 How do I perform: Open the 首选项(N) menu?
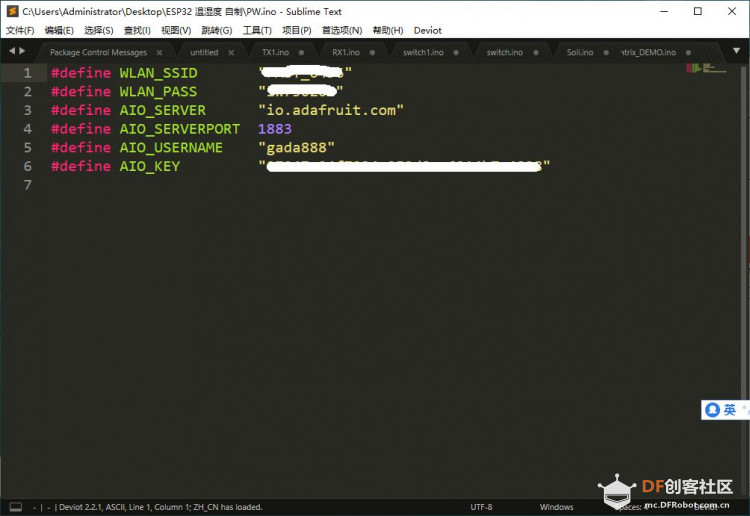(x=342, y=31)
